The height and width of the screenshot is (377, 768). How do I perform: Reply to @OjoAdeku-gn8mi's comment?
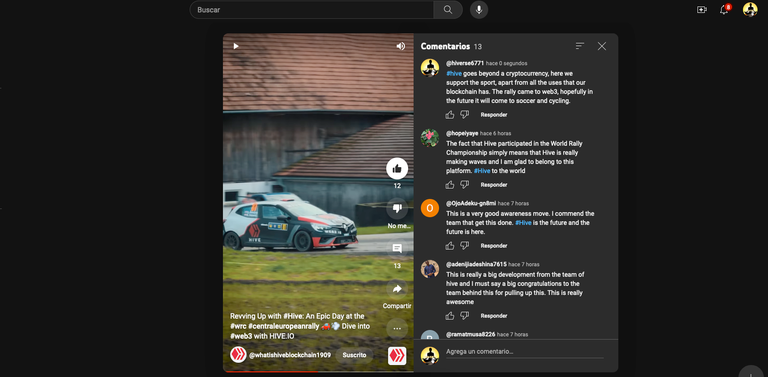click(494, 246)
